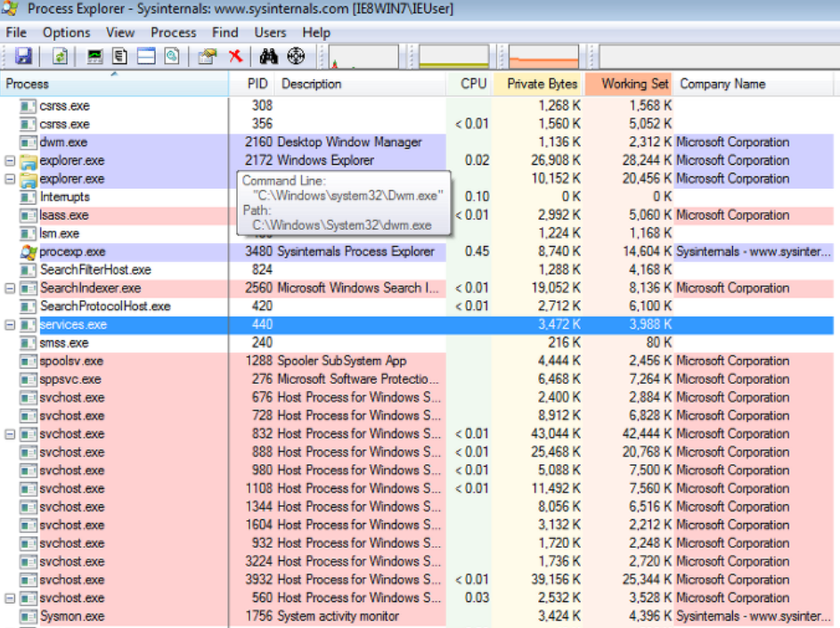Click the orange I/O mini graph

pyautogui.click(x=543, y=56)
